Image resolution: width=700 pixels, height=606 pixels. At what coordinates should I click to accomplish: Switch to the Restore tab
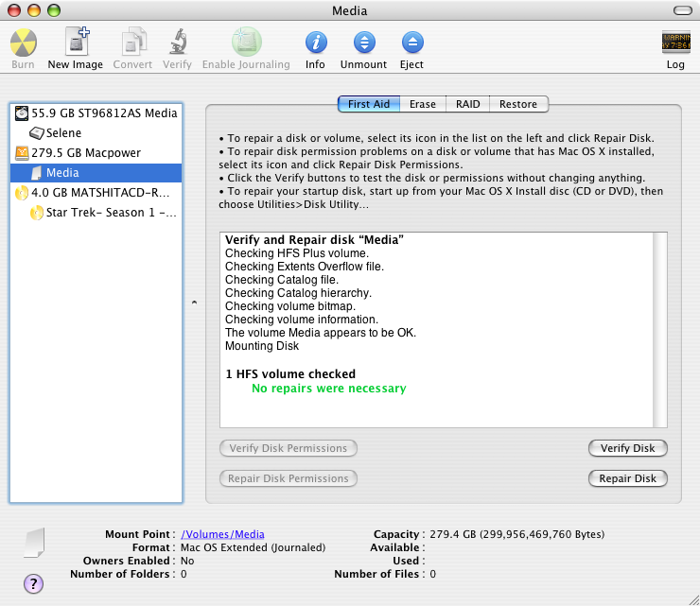click(x=518, y=104)
